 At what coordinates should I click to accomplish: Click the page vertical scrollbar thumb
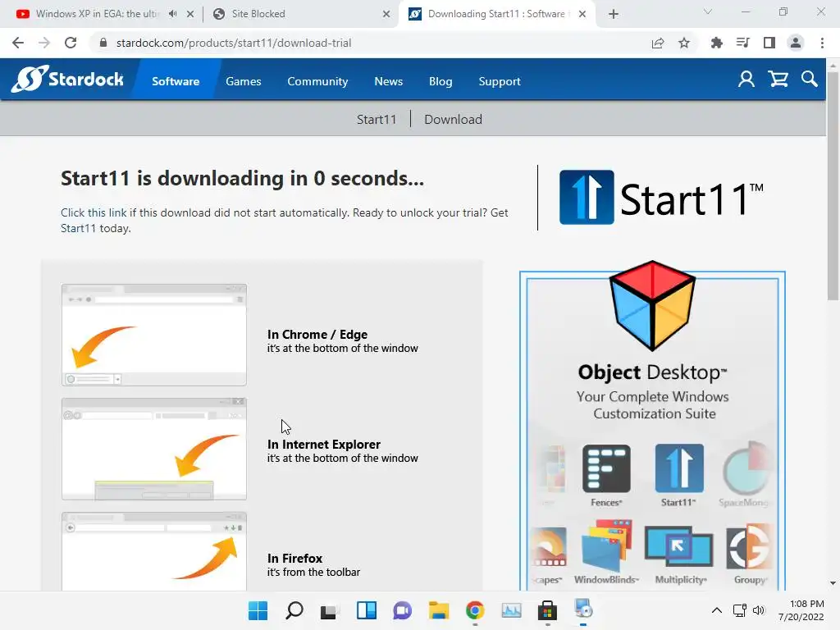pyautogui.click(x=833, y=185)
